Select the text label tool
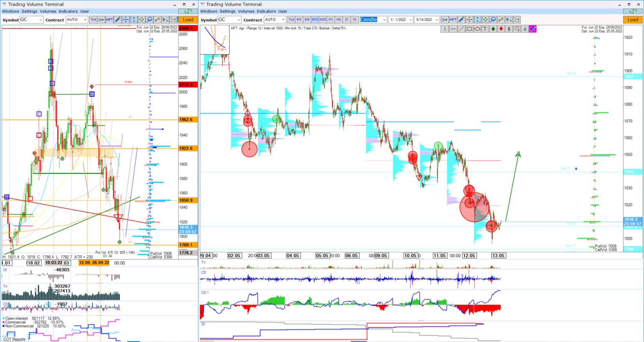The image size is (644, 342). click(485, 29)
